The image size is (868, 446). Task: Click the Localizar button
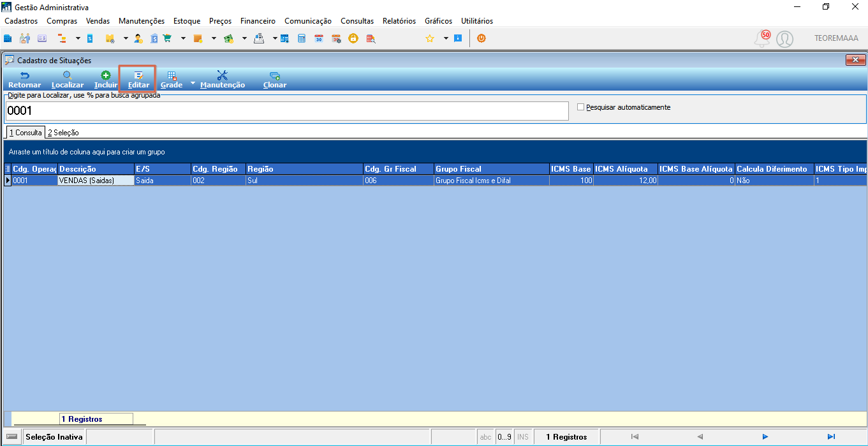(68, 80)
